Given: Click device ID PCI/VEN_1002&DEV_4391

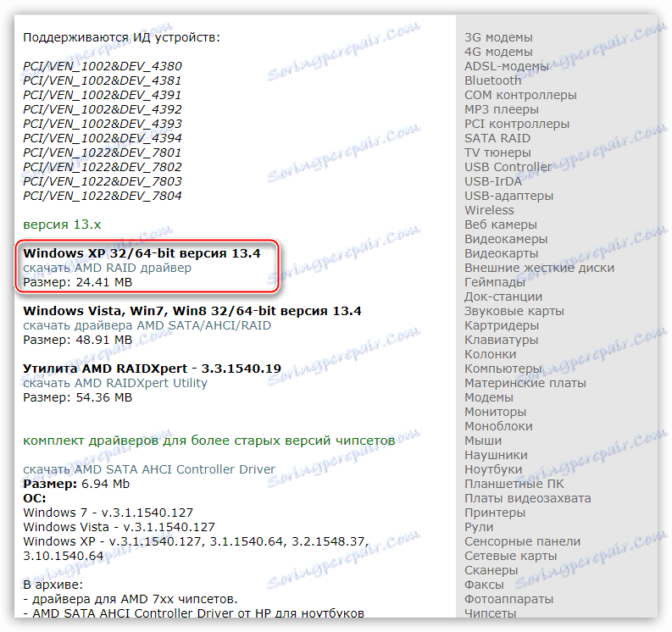Looking at the screenshot, I should click(x=103, y=95).
